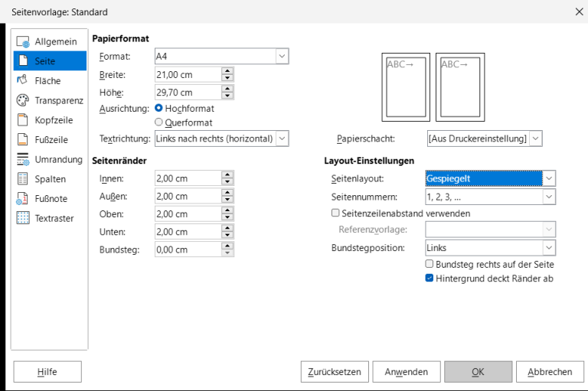Image resolution: width=588 pixels, height=391 pixels.
Task: Click the Hilfe button
Action: (x=47, y=372)
